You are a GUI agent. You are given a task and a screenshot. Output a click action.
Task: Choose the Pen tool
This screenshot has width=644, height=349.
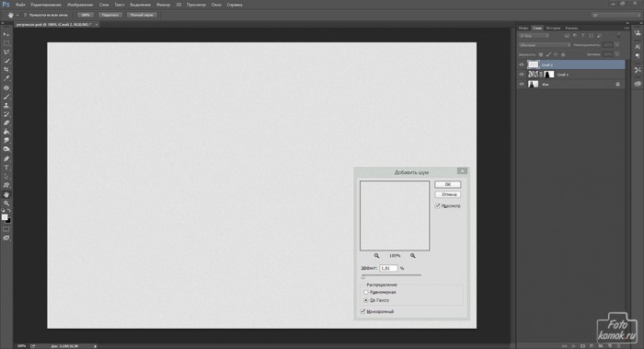click(x=6, y=158)
